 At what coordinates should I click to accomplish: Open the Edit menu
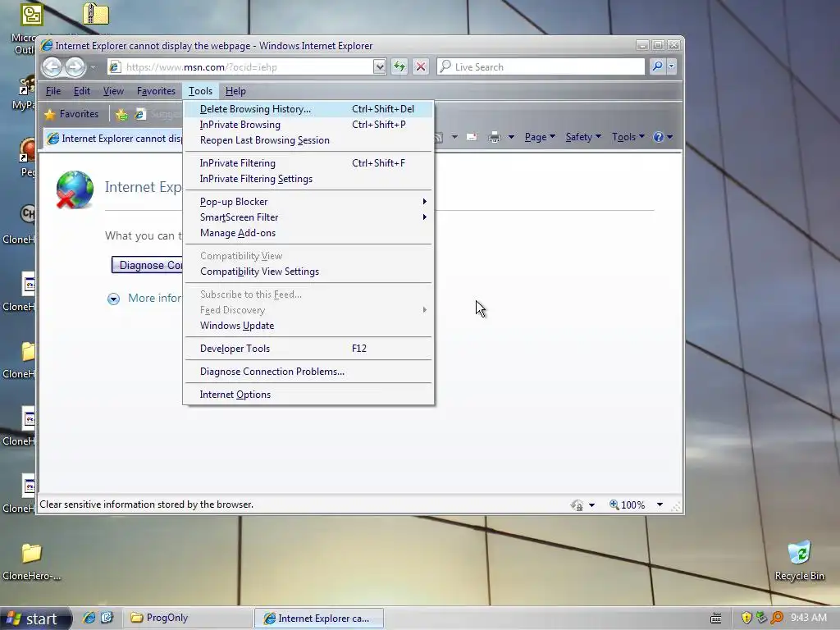tap(81, 91)
